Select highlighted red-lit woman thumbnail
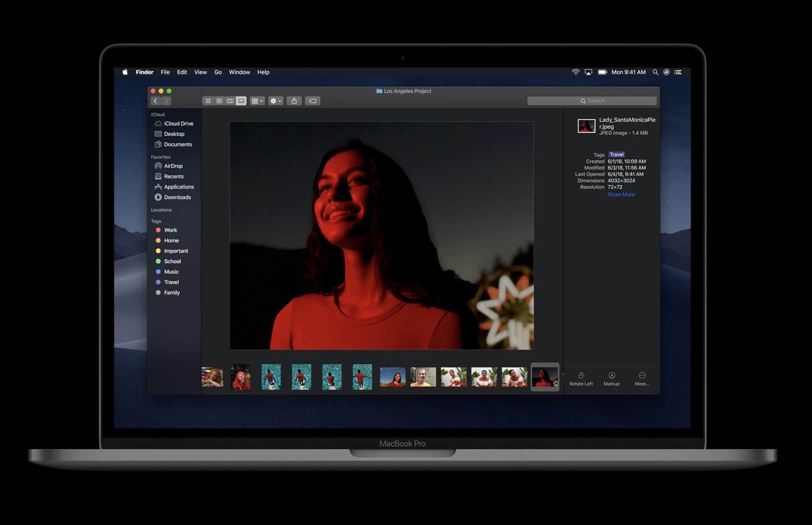This screenshot has height=525, width=812. pyautogui.click(x=545, y=377)
